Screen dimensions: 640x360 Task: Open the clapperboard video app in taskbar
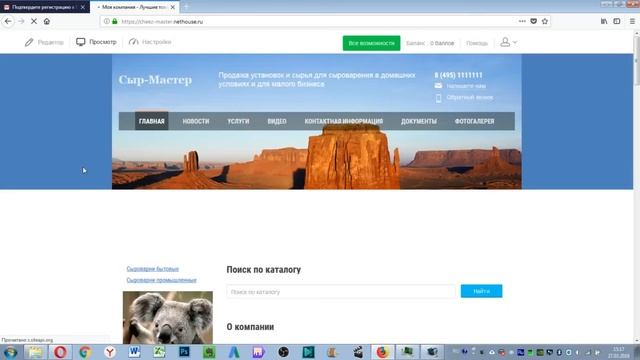(x=358, y=352)
